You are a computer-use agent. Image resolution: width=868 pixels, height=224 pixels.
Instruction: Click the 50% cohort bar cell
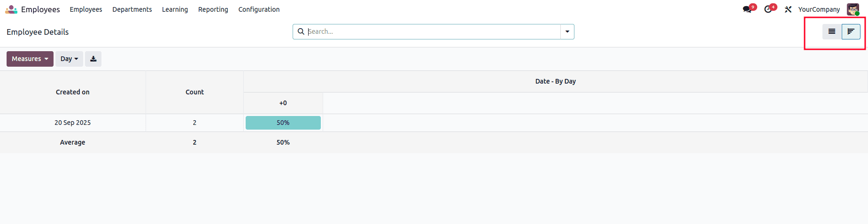pos(283,123)
